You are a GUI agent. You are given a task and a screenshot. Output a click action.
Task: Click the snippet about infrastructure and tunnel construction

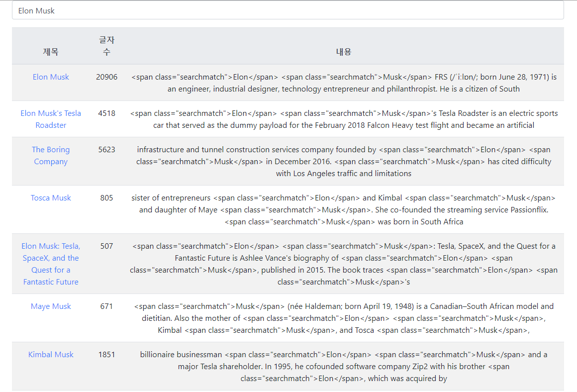point(344,161)
